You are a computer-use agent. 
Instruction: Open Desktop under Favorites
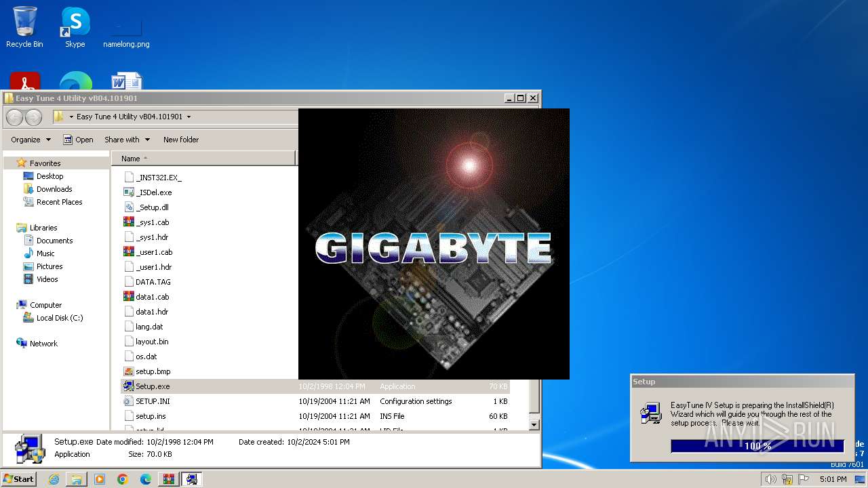[50, 176]
